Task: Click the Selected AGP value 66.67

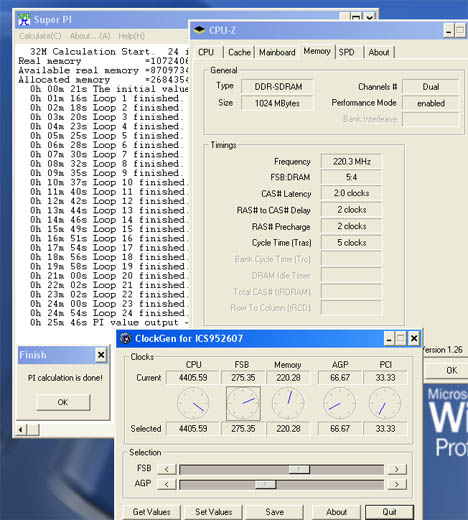Action: (x=340, y=428)
